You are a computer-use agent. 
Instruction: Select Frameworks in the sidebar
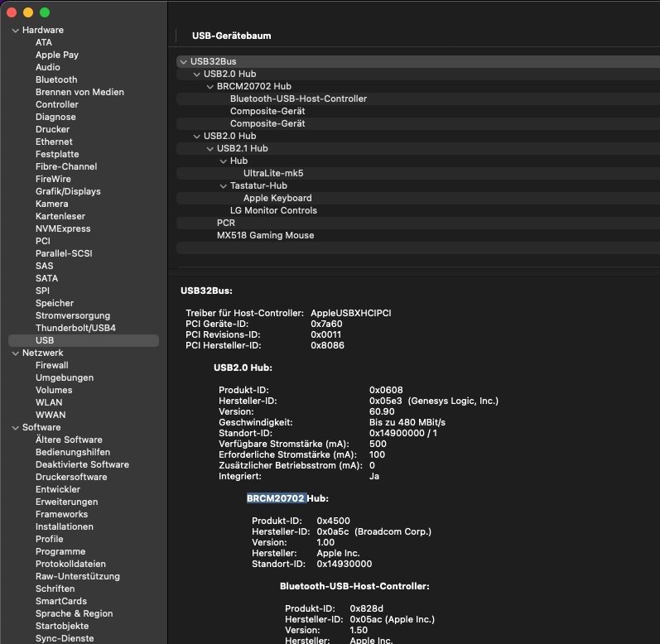[61, 514]
